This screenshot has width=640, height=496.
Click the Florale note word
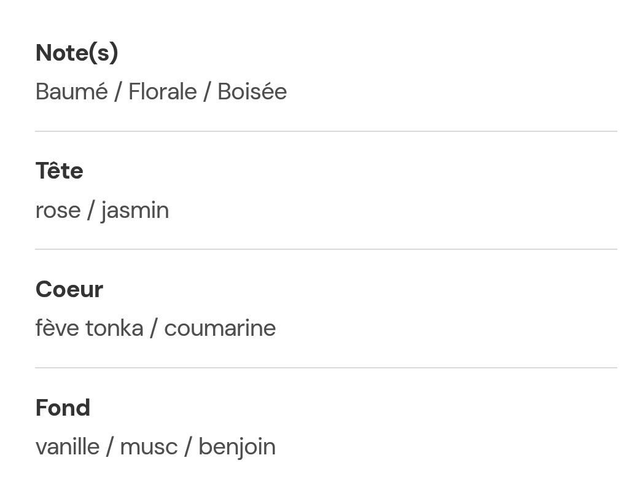pyautogui.click(x=162, y=92)
